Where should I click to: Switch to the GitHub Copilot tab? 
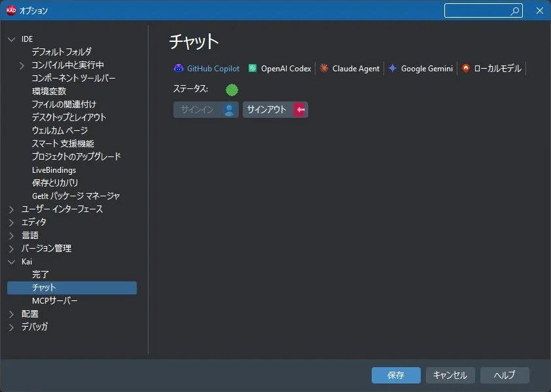point(207,68)
